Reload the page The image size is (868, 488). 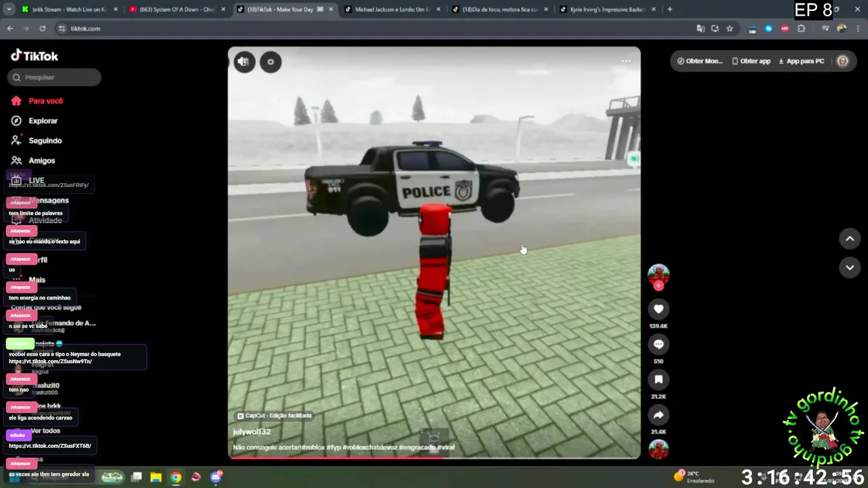[x=42, y=28]
